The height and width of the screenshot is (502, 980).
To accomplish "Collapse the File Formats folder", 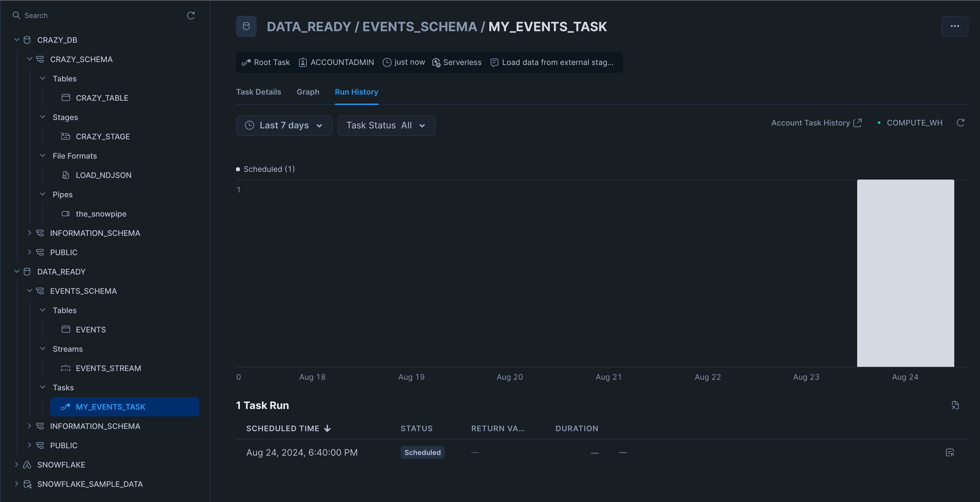I will coord(42,155).
